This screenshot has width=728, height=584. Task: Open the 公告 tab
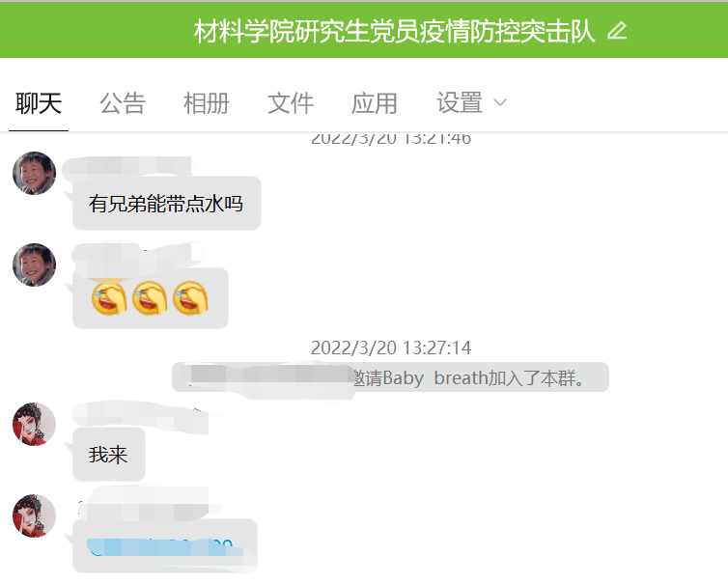coord(123,103)
